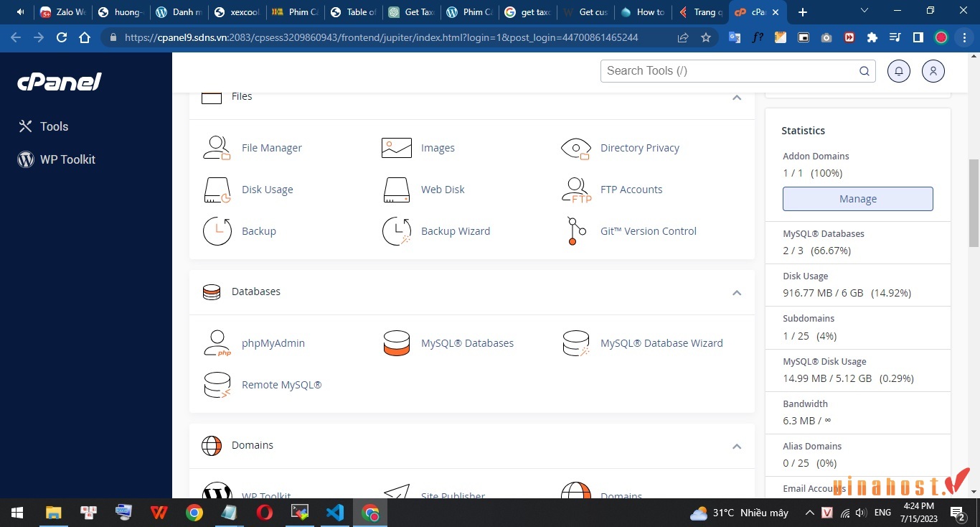Click the MySQL® Disk Usage statistic

824,362
